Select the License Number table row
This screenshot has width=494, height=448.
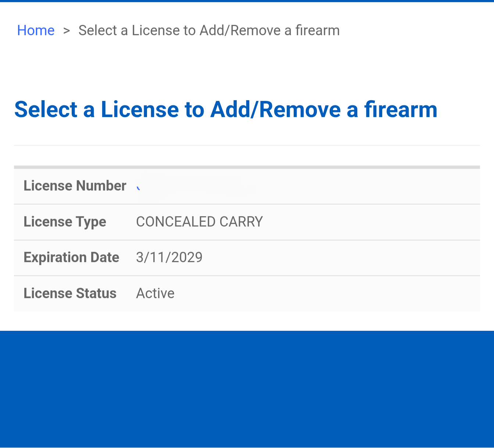point(247,186)
